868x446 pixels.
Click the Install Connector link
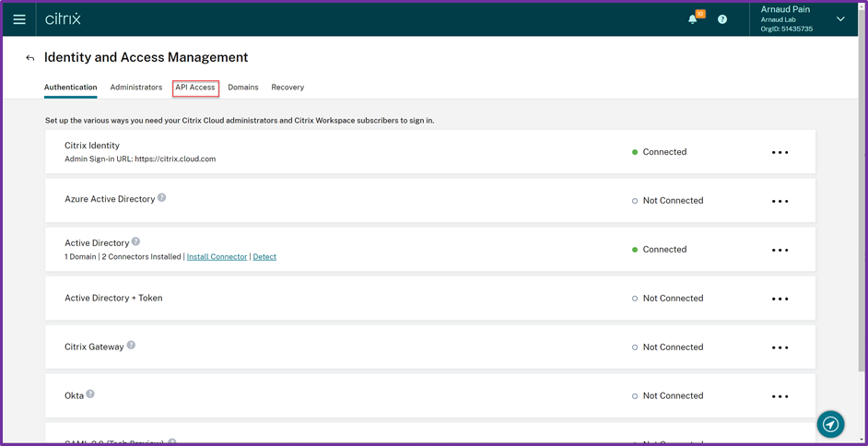pos(217,257)
